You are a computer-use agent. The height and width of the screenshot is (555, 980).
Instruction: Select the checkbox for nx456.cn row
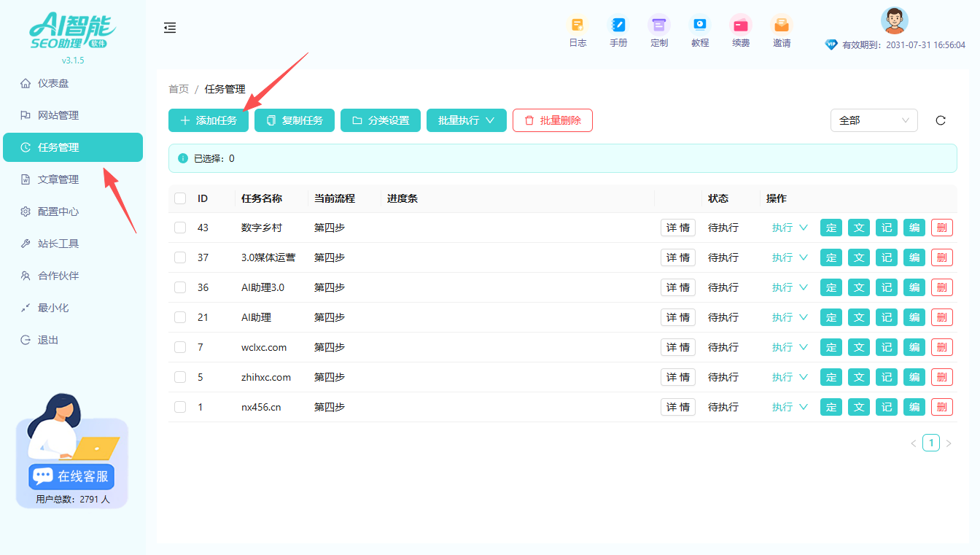click(x=180, y=407)
